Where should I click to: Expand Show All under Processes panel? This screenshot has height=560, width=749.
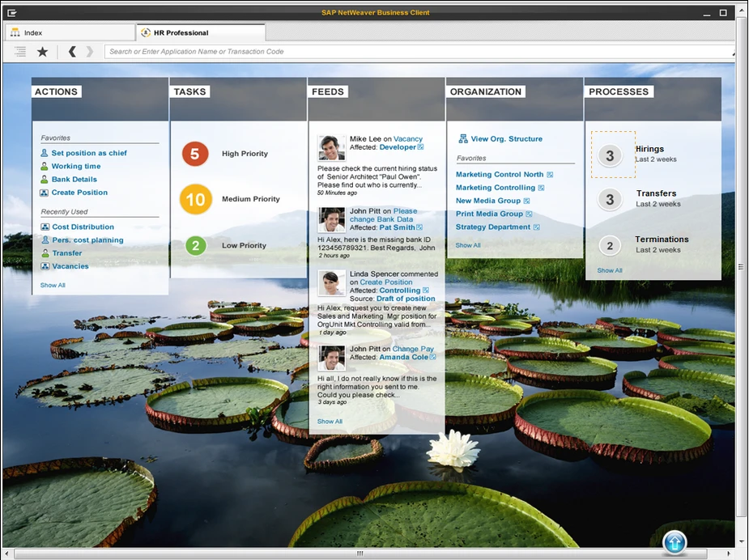(x=610, y=270)
